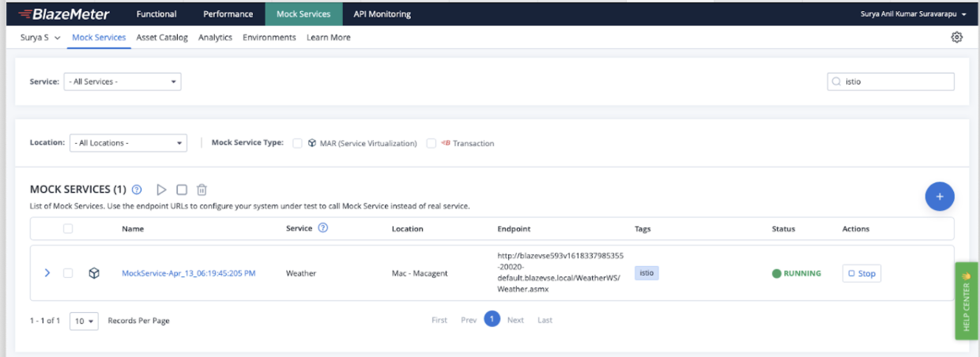The width and height of the screenshot is (980, 357).
Task: Open the Surya S workspace dropdown
Action: [40, 37]
